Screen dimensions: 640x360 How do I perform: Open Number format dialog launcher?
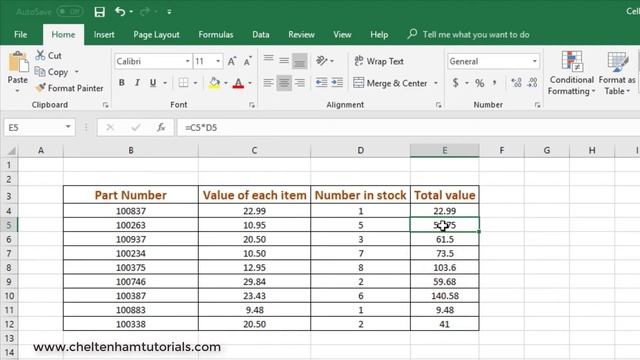(x=537, y=105)
